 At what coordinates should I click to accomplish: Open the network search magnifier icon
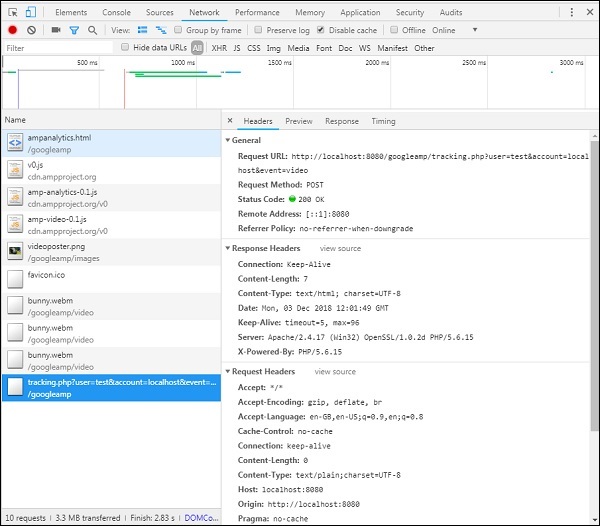coord(92,30)
